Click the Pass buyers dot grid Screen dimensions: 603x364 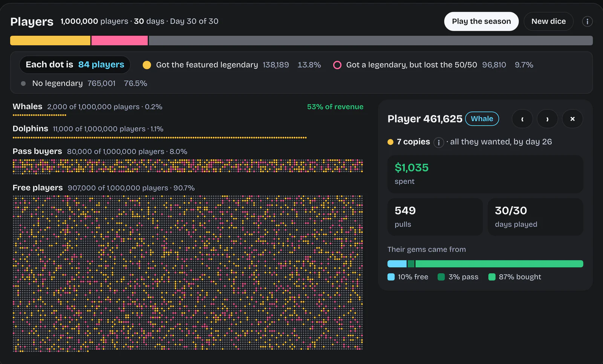pyautogui.click(x=188, y=166)
